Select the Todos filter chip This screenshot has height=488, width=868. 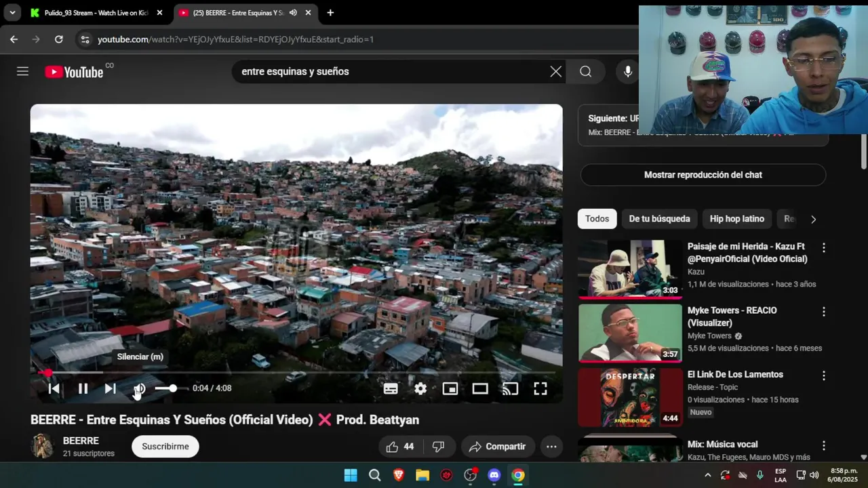pos(597,219)
